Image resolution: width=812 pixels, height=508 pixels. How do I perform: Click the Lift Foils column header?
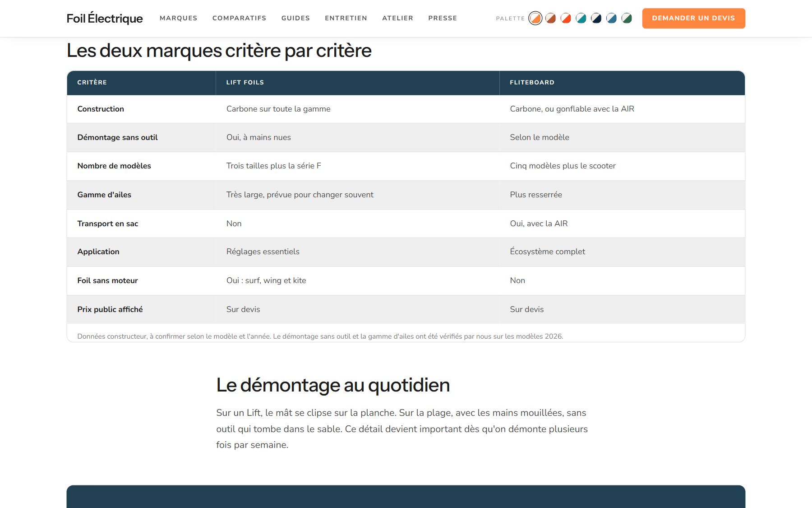[x=358, y=83]
